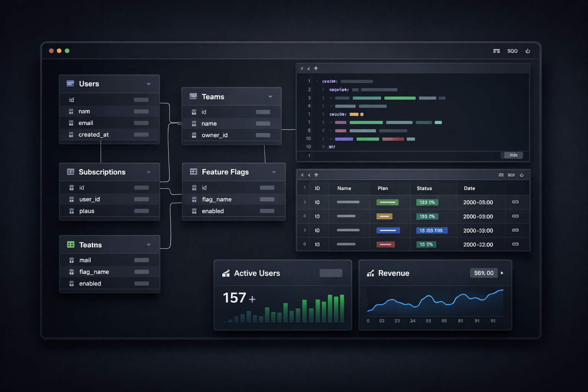This screenshot has height=392, width=588.
Task: Expand the Users table dropdown
Action: (x=149, y=84)
